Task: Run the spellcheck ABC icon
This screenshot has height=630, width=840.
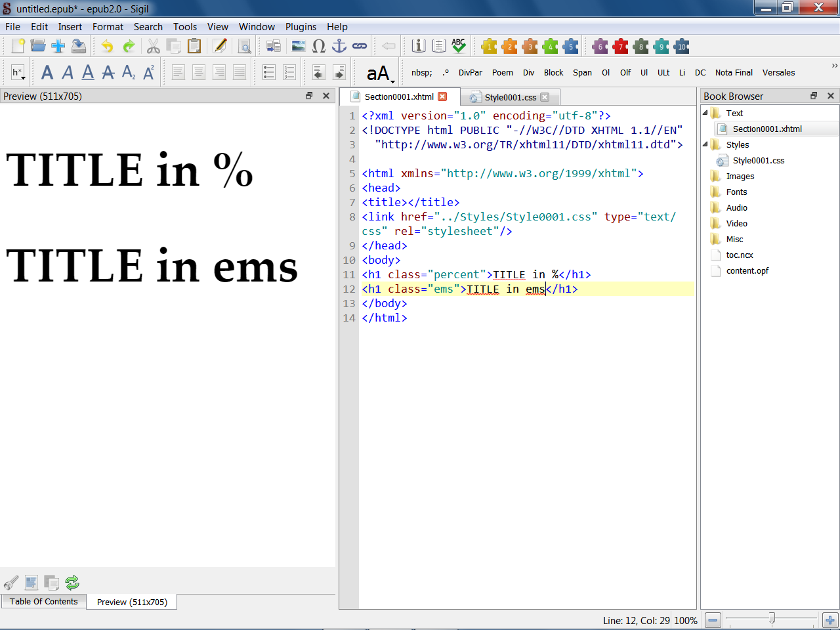Action: click(459, 46)
